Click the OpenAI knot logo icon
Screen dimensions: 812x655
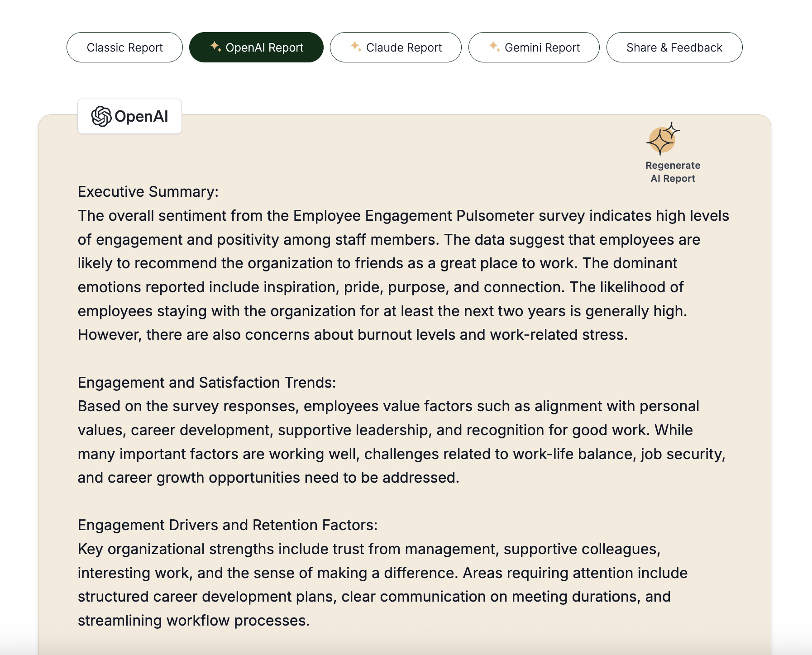[x=101, y=116]
